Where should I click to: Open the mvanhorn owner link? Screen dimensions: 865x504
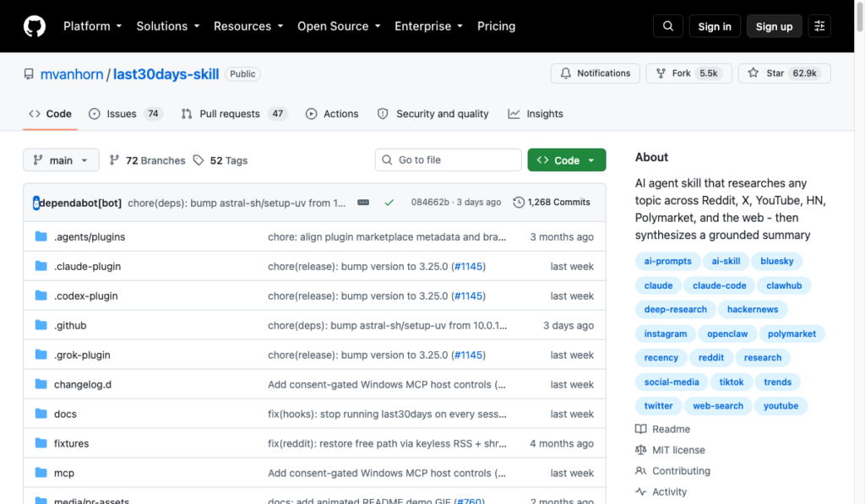pos(72,74)
